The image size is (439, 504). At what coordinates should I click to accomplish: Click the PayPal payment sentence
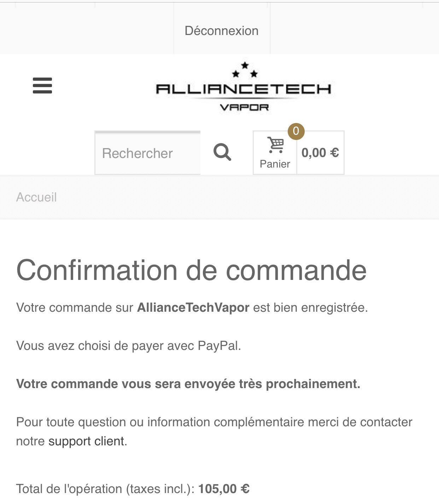129,346
